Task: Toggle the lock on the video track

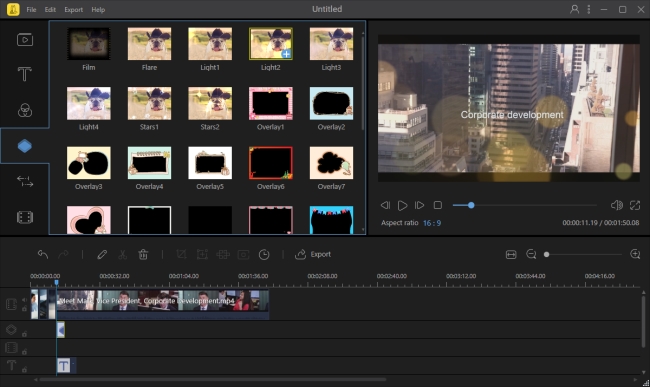Action: click(x=24, y=309)
